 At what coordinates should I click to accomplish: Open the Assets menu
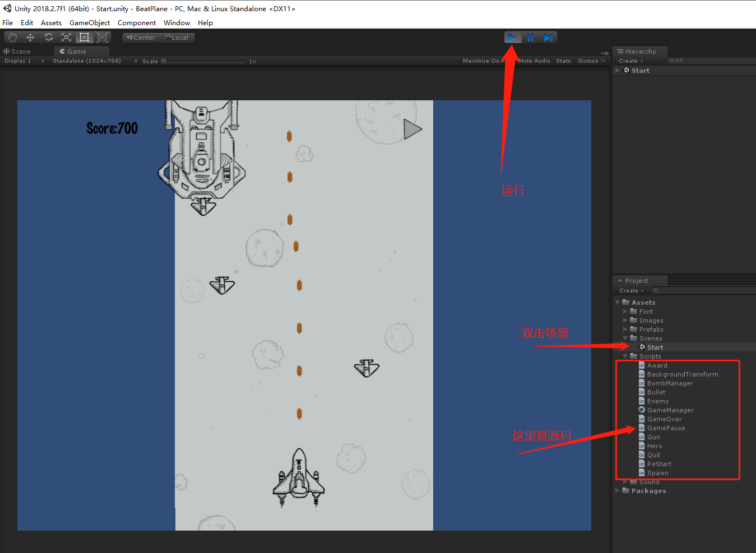coord(51,23)
